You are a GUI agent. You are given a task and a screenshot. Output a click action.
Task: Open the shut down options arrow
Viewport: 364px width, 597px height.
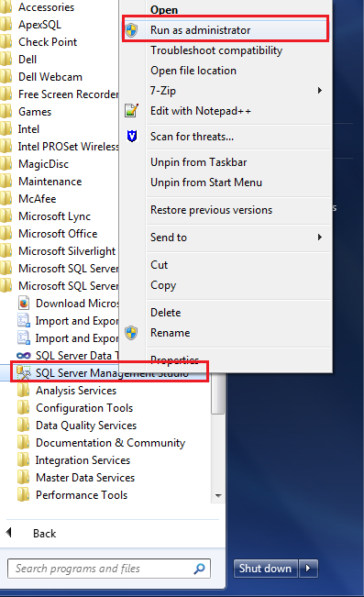click(308, 569)
